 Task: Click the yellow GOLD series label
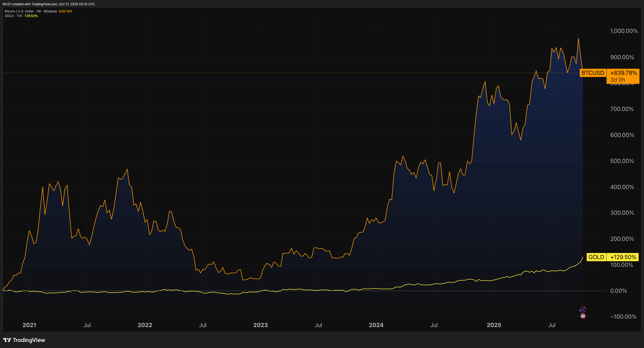tap(596, 257)
